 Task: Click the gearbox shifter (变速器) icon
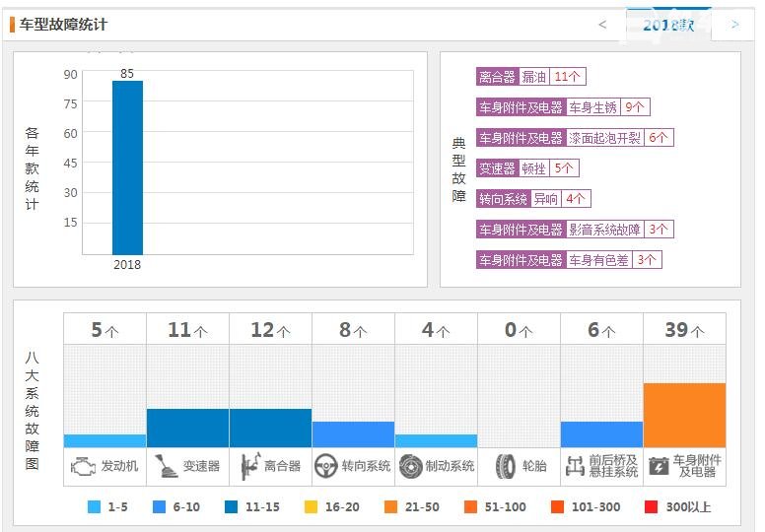tap(166, 466)
